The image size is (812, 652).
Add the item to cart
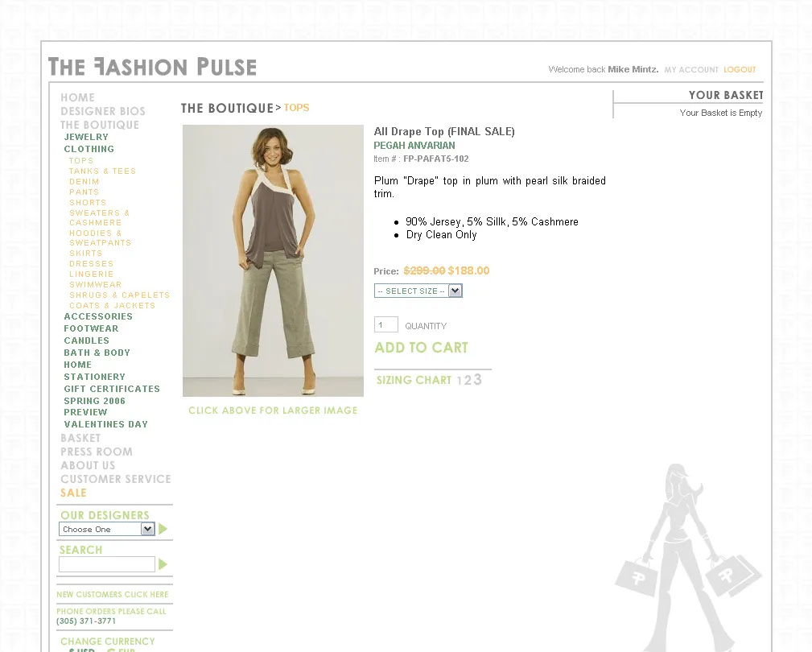pos(421,348)
